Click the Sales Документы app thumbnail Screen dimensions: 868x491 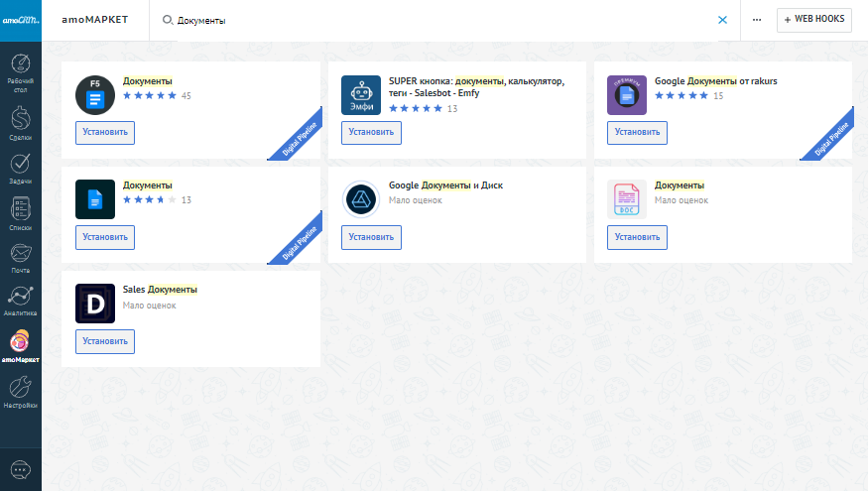(95, 304)
